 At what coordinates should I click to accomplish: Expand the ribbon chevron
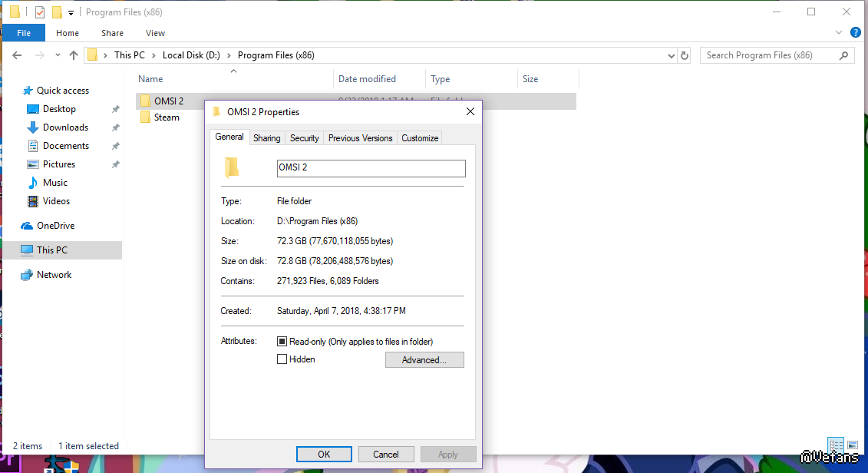pyautogui.click(x=839, y=33)
